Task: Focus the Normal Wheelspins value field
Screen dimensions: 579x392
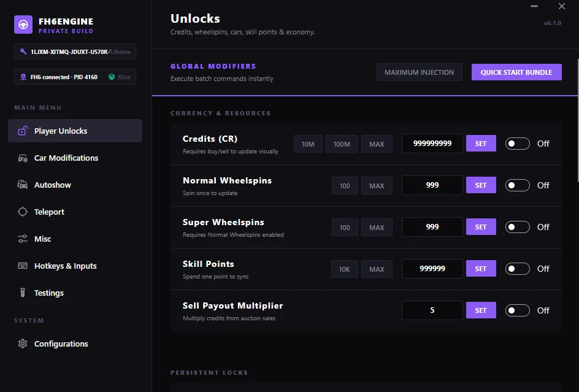Action: [x=432, y=185]
